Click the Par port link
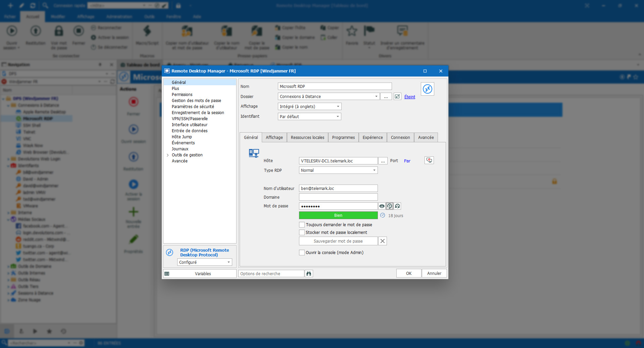 (x=407, y=161)
